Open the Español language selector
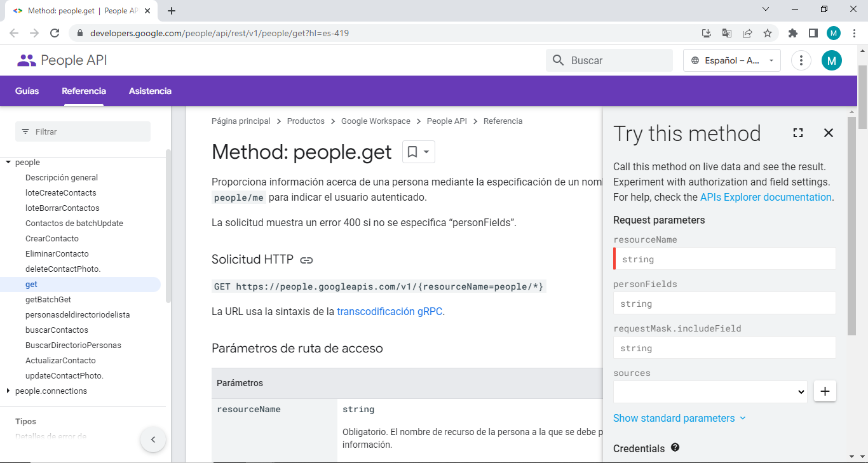This screenshot has height=463, width=868. coord(731,60)
